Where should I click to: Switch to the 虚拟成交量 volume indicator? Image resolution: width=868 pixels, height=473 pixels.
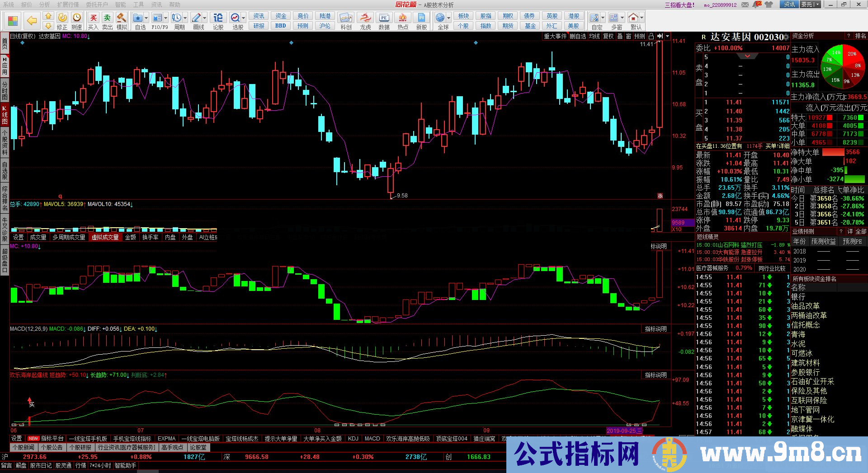(105, 237)
